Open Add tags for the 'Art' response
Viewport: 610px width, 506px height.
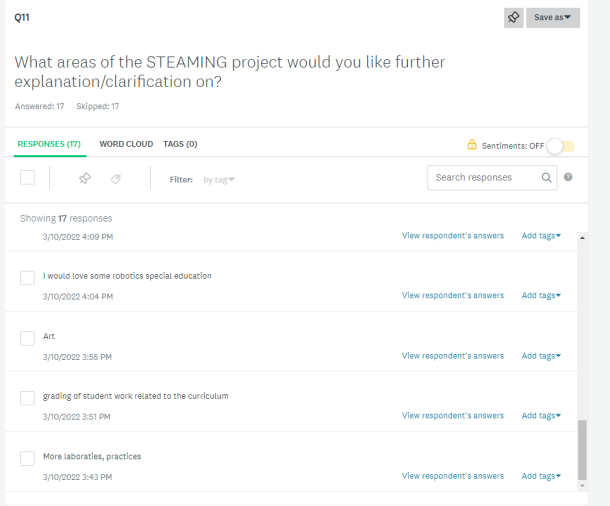pyautogui.click(x=541, y=356)
